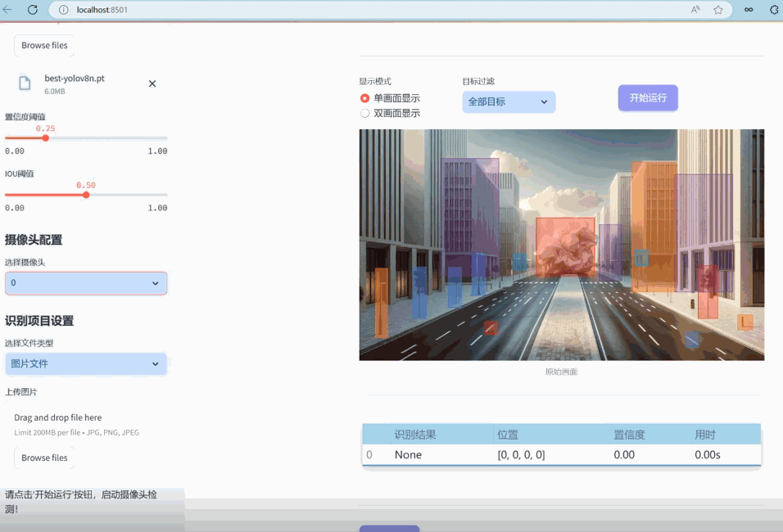This screenshot has width=783, height=532.
Task: Click Browse files button under 上传图片
Action: click(x=44, y=458)
